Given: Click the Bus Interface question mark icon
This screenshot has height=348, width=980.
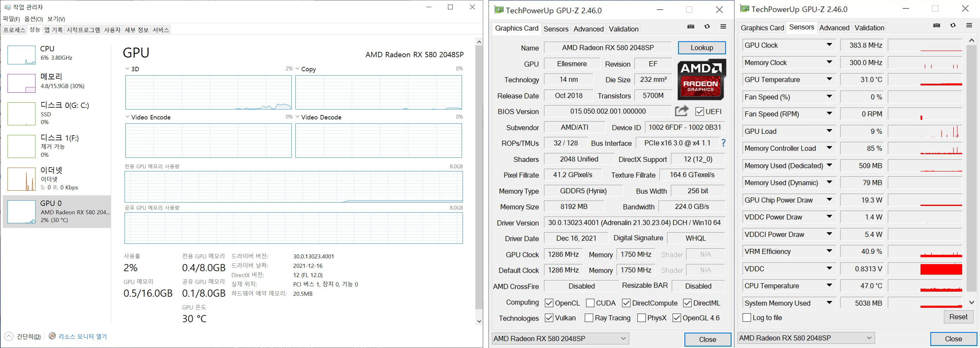Looking at the screenshot, I should (723, 143).
